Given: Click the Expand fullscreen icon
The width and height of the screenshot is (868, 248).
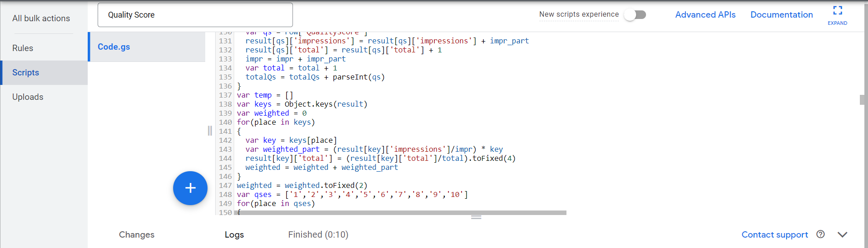Looking at the screenshot, I should 837,10.
